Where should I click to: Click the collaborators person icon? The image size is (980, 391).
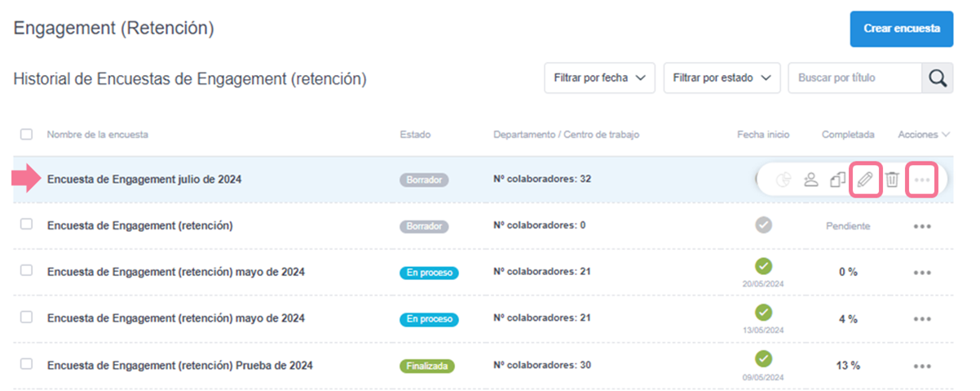tap(810, 180)
